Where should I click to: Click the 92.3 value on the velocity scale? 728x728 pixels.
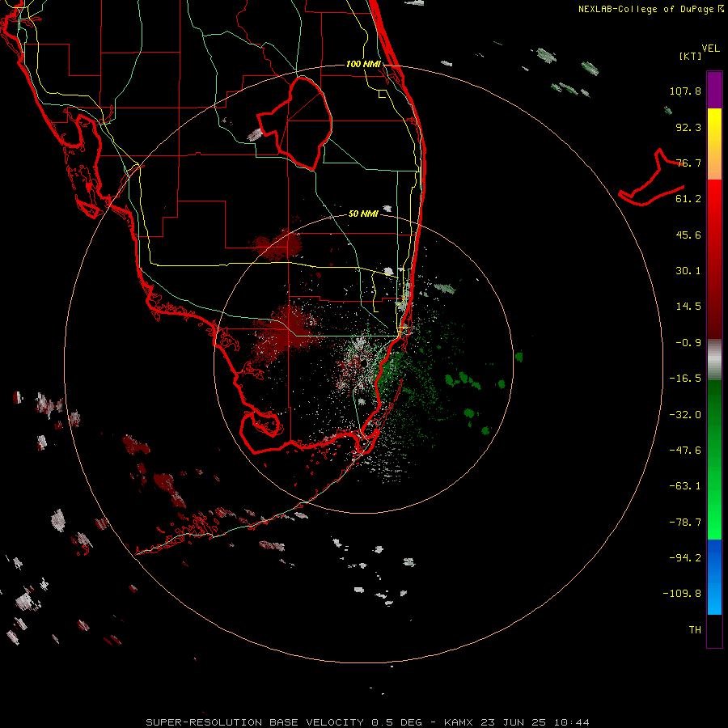click(x=688, y=127)
